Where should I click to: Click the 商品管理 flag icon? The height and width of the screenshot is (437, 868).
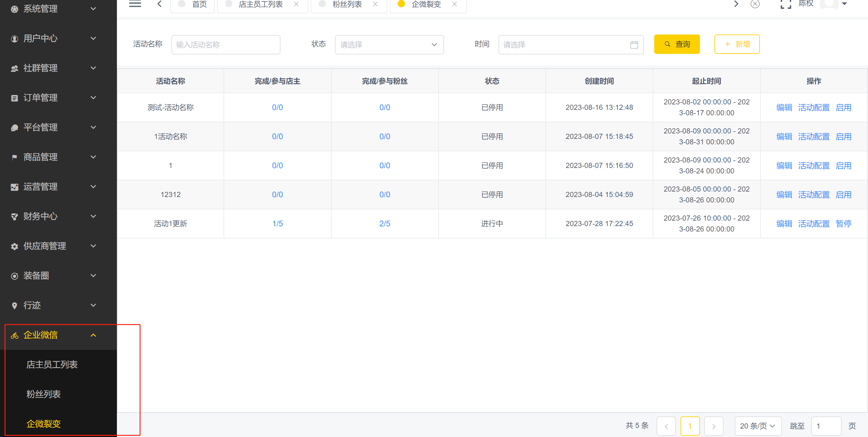click(14, 157)
